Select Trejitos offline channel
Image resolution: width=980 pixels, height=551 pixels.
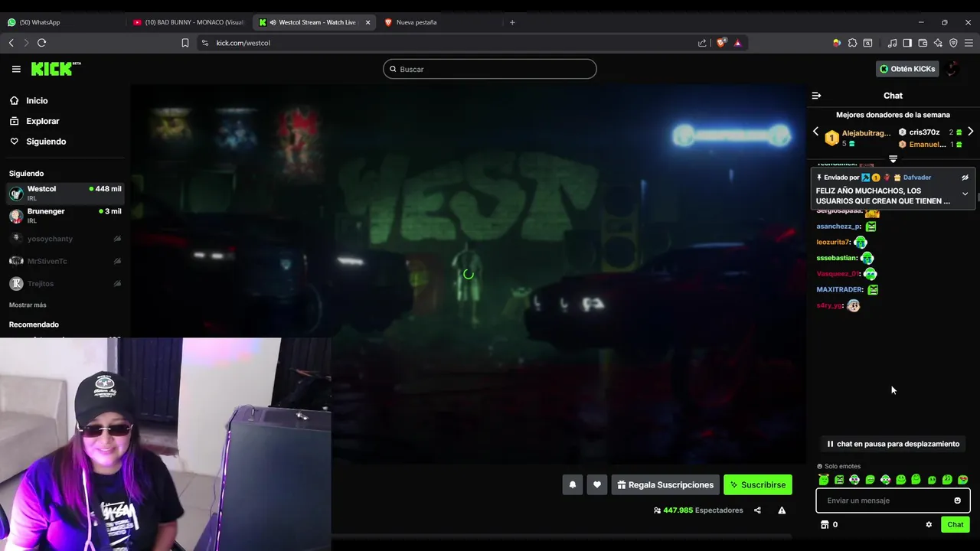click(x=65, y=284)
